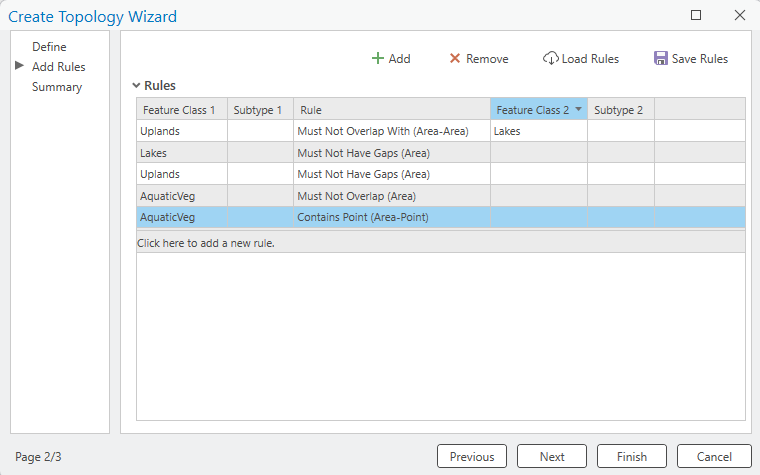The image size is (760, 475).
Task: Click the green plus Add icon
Action: (378, 59)
